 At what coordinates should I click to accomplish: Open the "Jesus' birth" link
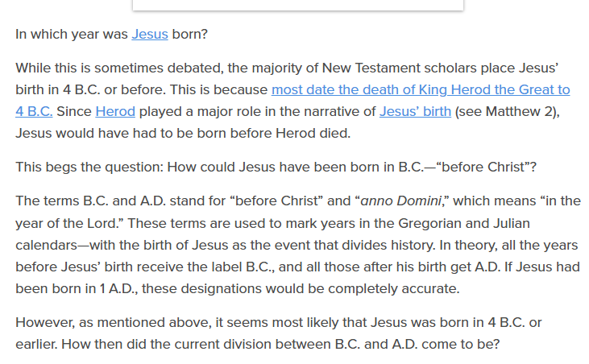point(415,111)
